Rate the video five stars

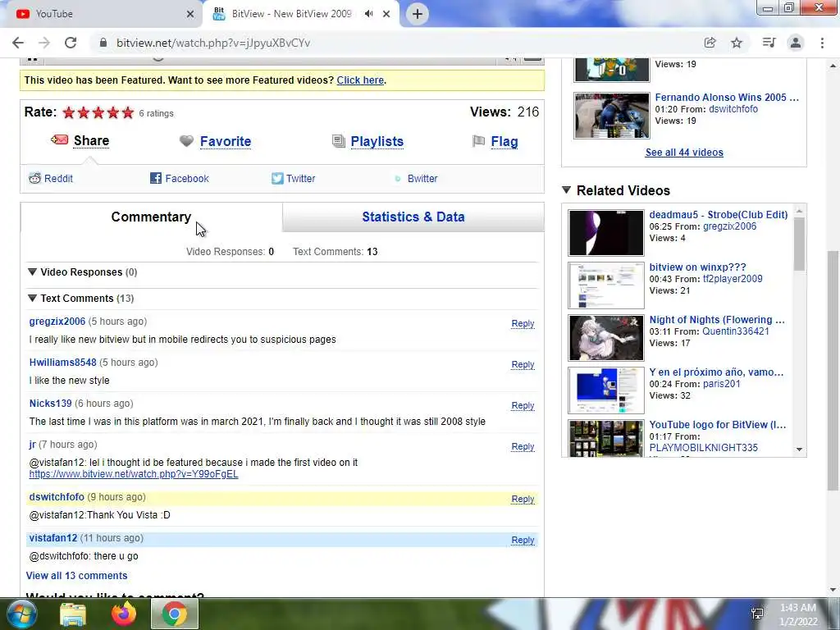click(x=127, y=112)
